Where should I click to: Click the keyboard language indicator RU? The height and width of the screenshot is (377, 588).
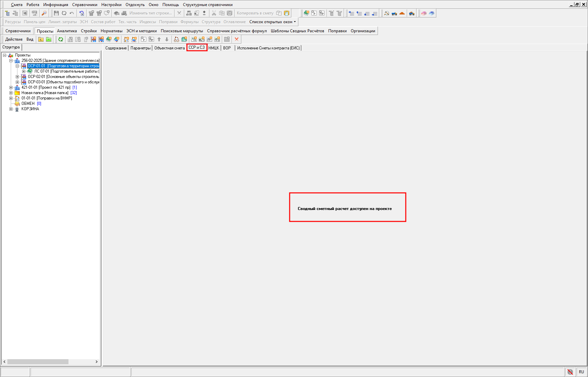[x=581, y=372]
